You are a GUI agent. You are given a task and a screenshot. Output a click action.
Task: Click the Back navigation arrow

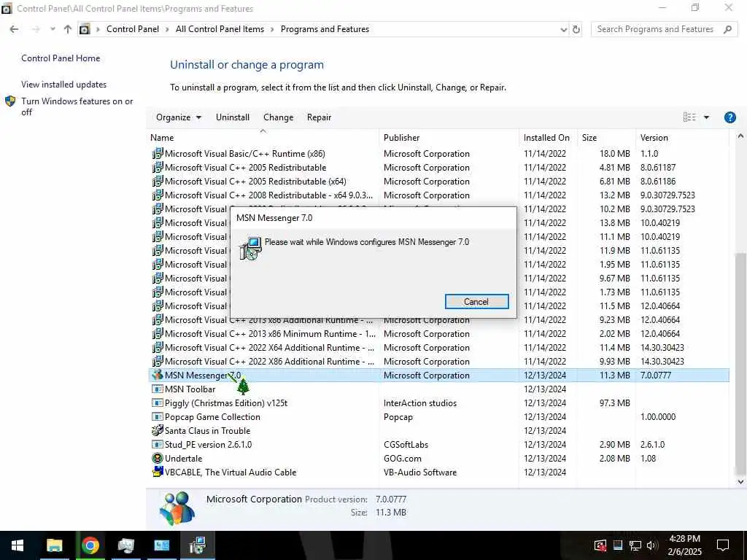[x=15, y=29]
